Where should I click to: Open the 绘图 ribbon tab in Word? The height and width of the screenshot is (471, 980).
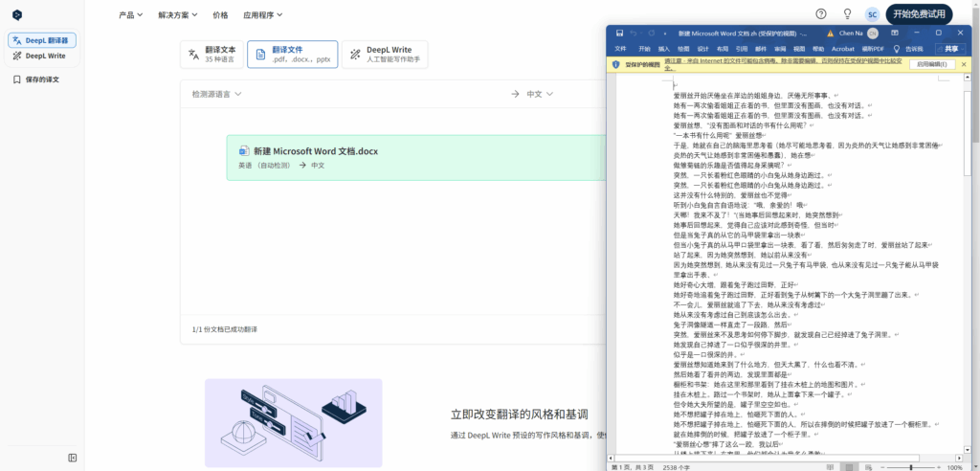[x=683, y=49]
